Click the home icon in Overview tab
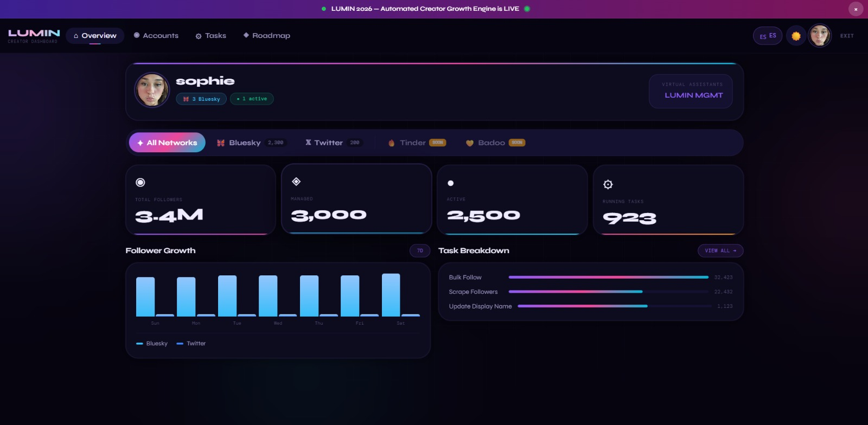 (76, 36)
